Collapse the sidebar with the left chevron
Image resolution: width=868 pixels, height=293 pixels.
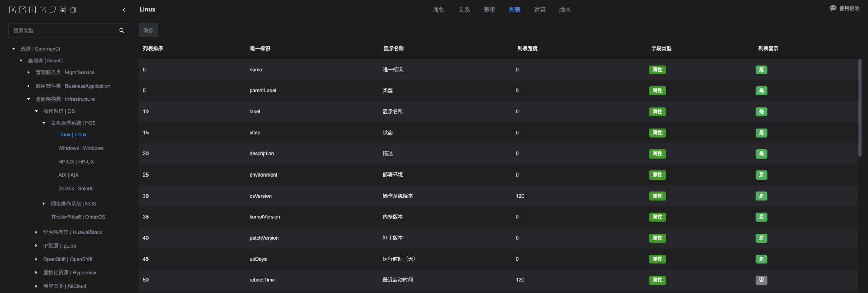124,10
